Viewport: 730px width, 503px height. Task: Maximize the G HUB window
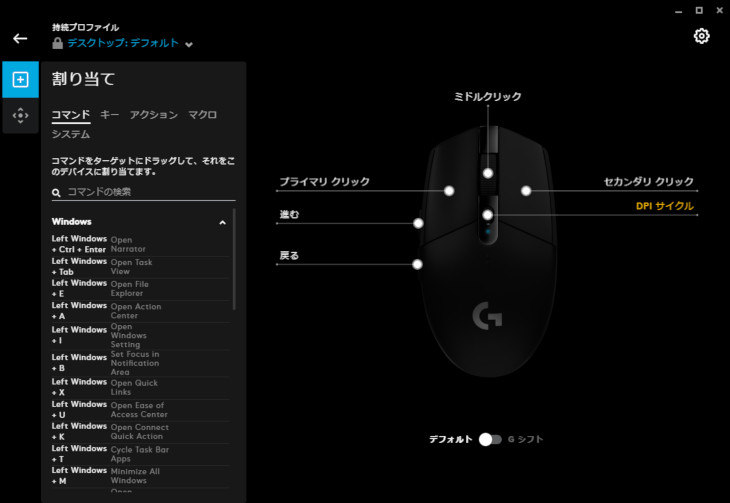pyautogui.click(x=699, y=10)
